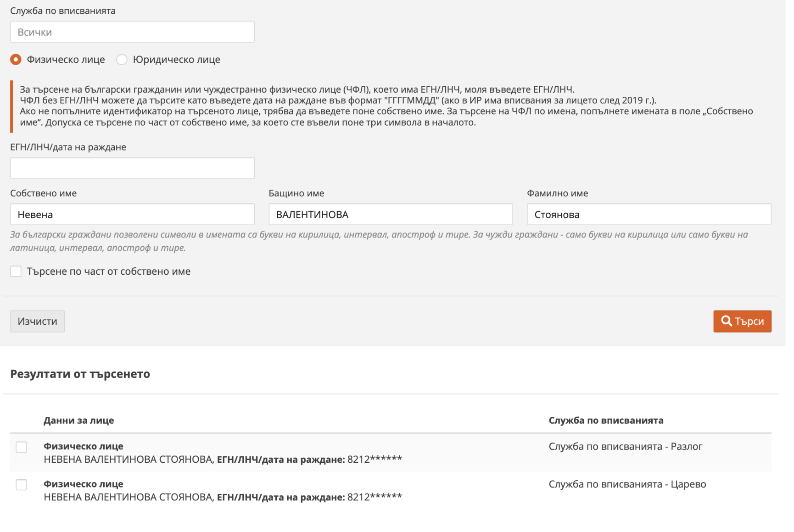This screenshot has height=532, width=794.
Task: Click the second НЕВЕНА ВАЛЕНТИНОВА СТОЯНОВА result
Action: pyautogui.click(x=129, y=497)
